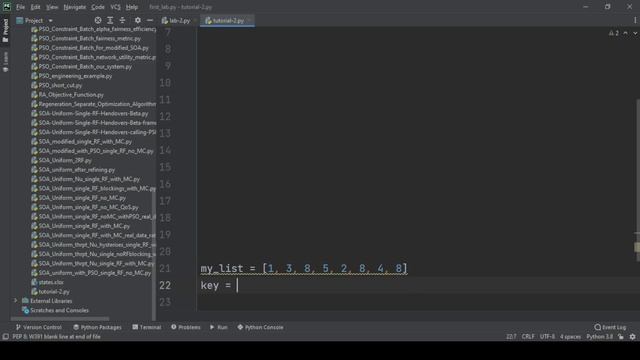
Task: Change the 4 spaces indent setting
Action: point(570,337)
